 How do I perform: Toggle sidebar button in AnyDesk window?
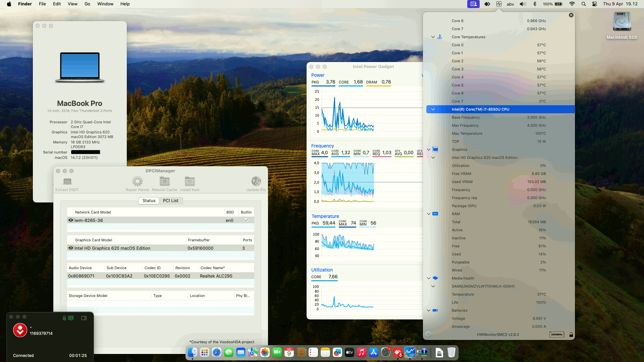point(84,318)
